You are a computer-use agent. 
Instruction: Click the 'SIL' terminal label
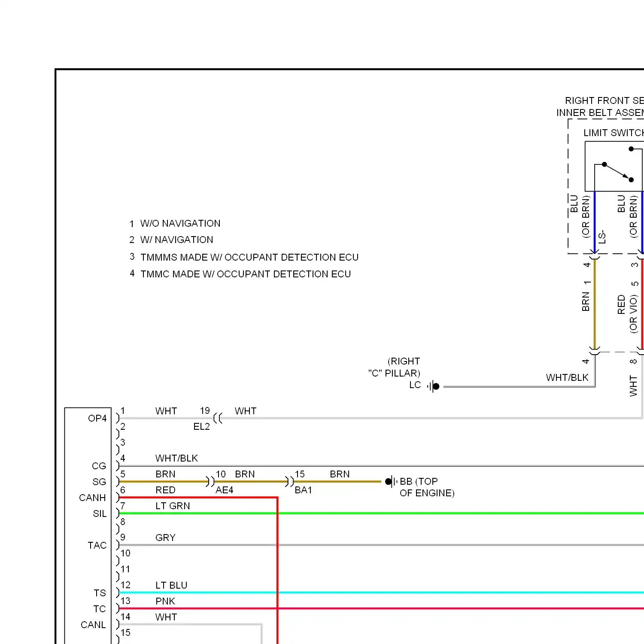[100, 514]
